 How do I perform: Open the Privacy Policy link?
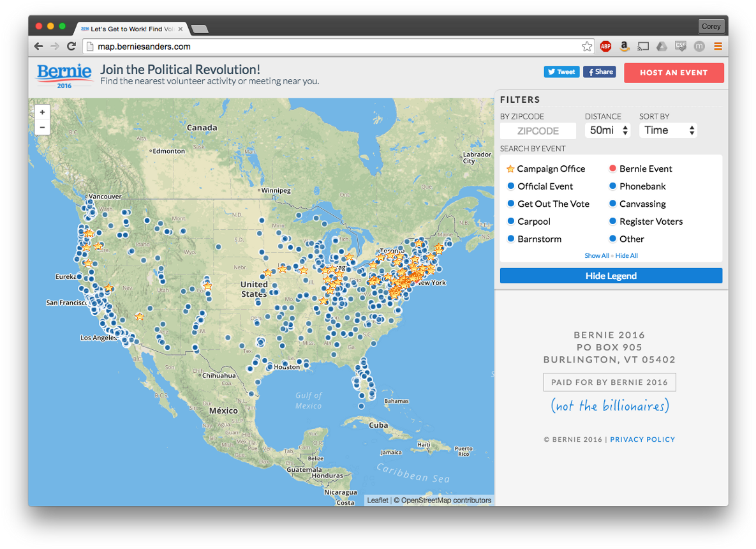click(x=642, y=439)
